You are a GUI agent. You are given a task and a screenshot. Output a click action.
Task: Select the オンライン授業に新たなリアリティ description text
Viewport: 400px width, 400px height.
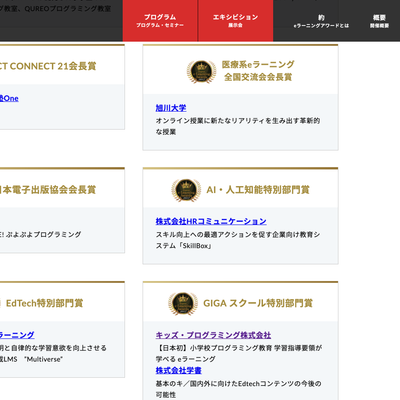coord(238,126)
